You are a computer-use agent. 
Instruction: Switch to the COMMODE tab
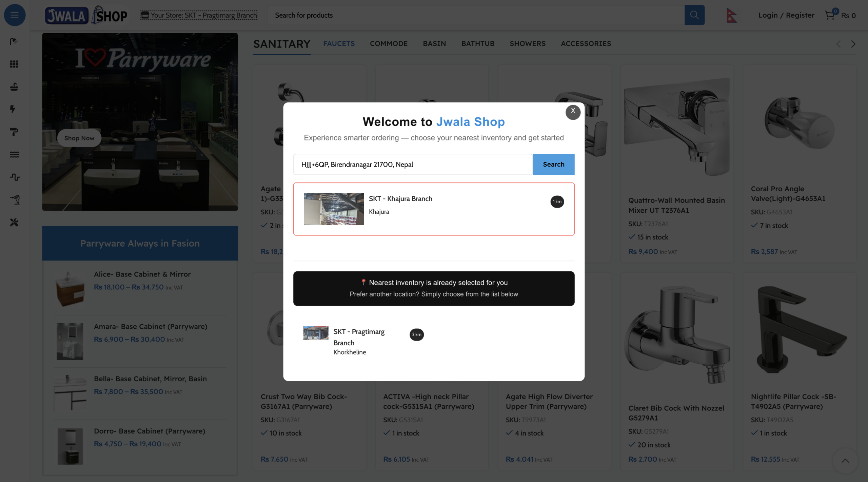[389, 43]
